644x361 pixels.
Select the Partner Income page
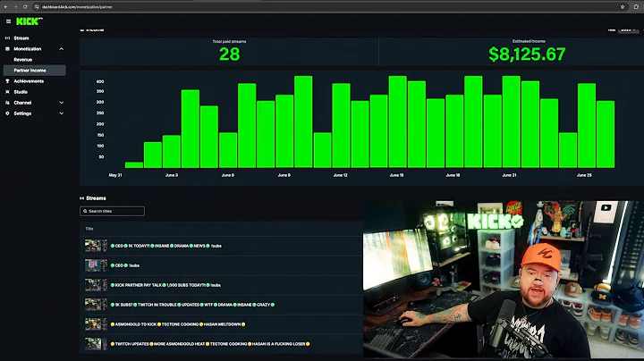34,71
